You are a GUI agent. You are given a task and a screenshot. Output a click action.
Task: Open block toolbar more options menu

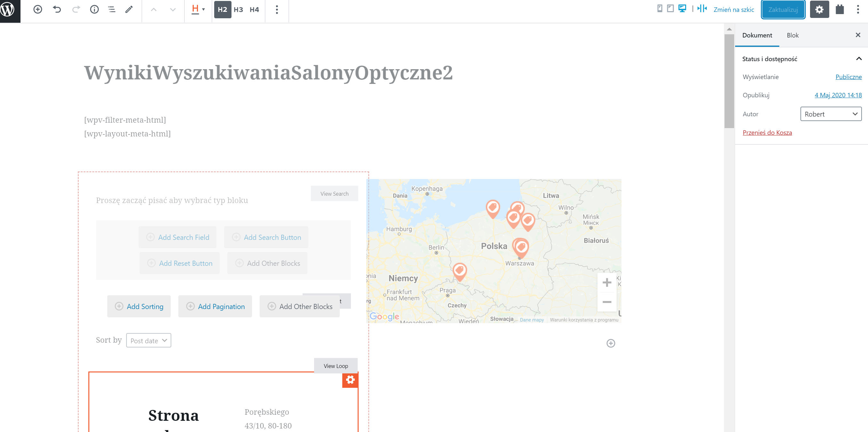click(277, 9)
